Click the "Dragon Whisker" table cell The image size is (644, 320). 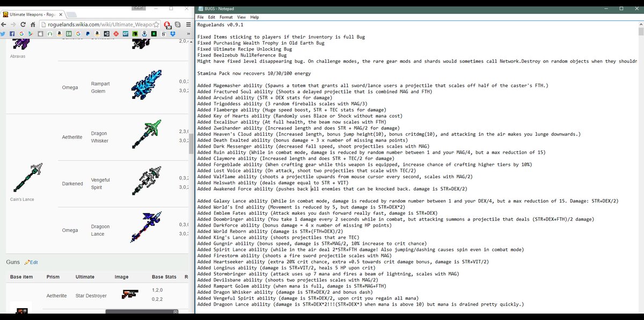coord(99,137)
